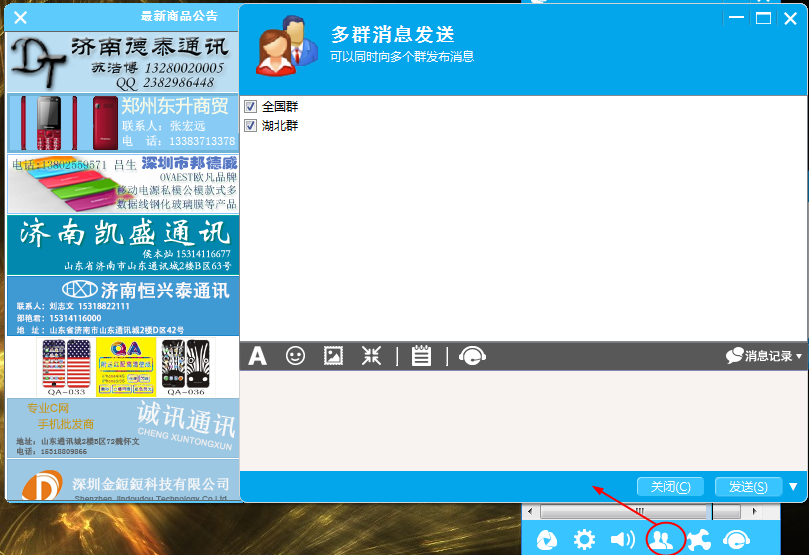Click the horizontal scrollbar left arrow
Image resolution: width=809 pixels, height=555 pixels.
(x=530, y=511)
